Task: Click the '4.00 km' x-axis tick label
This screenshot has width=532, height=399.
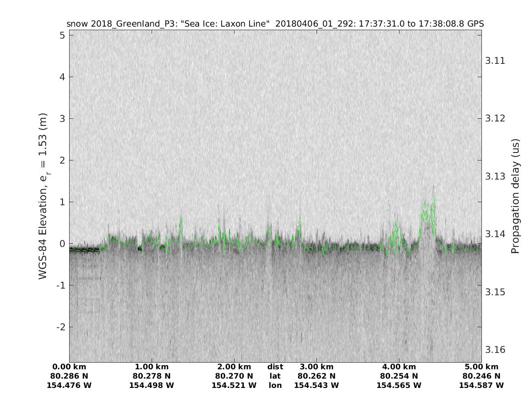Action: point(399,367)
